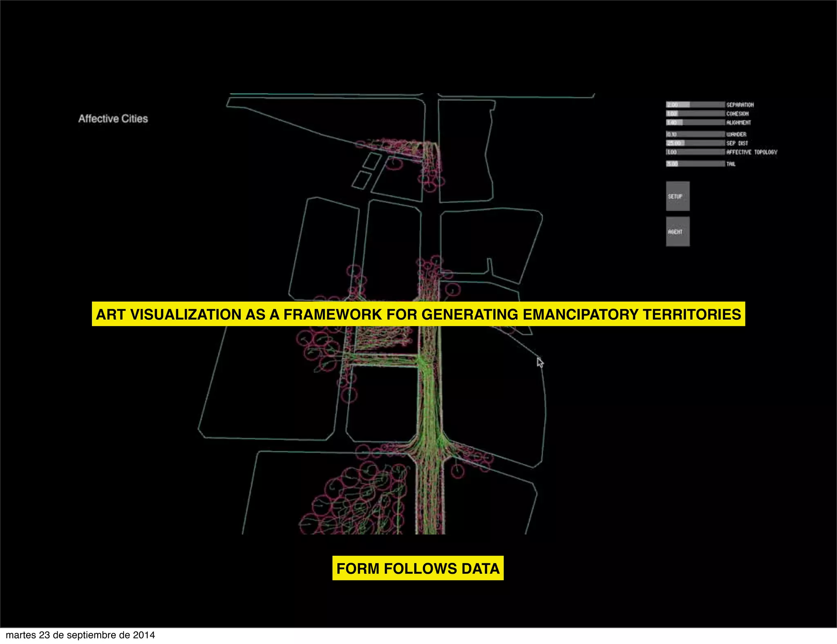Screen dimensions: 837x644
Task: Click the AGENT button
Action: point(678,232)
